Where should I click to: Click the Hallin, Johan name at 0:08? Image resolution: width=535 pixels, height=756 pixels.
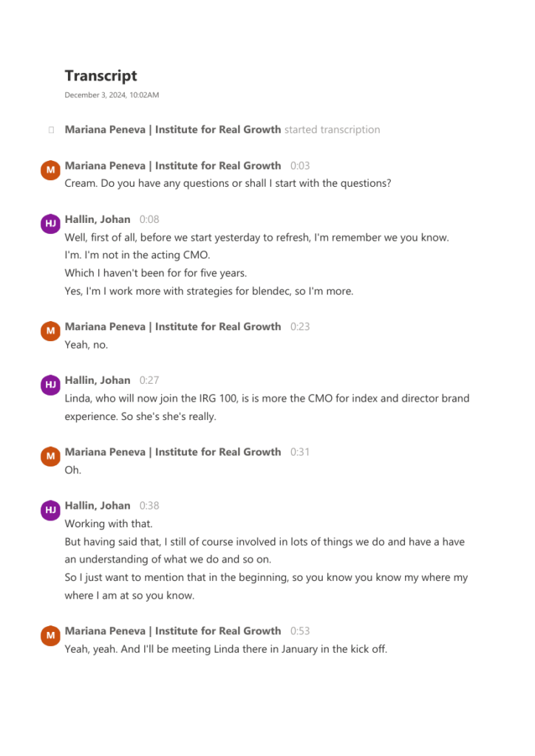click(x=98, y=219)
